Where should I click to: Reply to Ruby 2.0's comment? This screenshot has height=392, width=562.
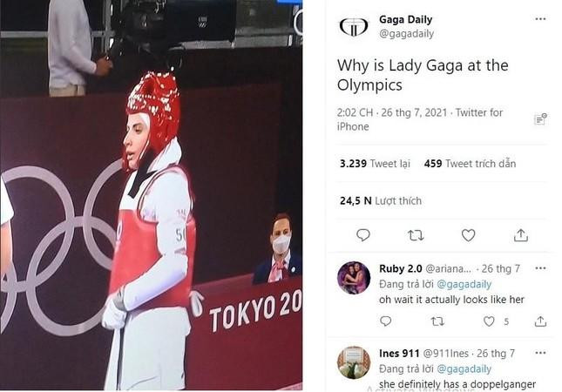(385, 321)
